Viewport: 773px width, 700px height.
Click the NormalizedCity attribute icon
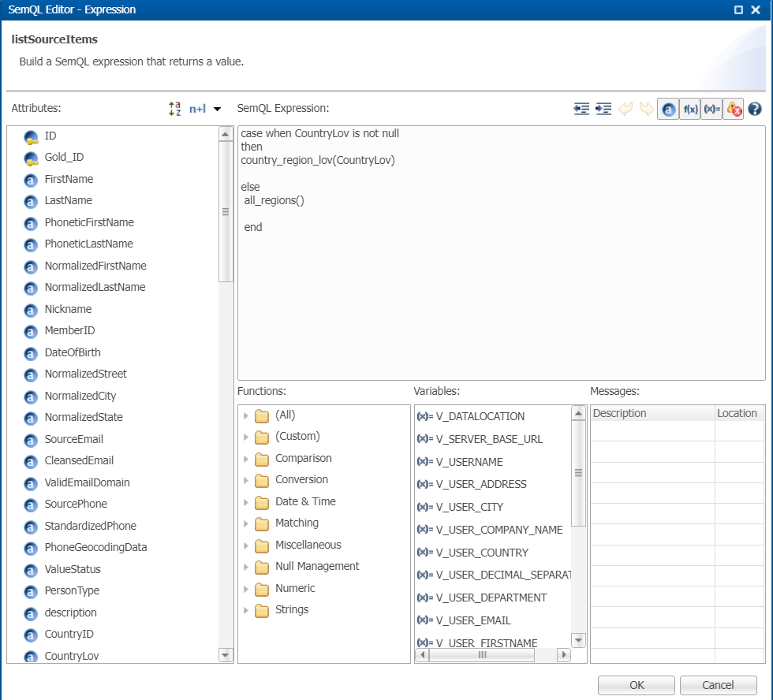point(31,397)
